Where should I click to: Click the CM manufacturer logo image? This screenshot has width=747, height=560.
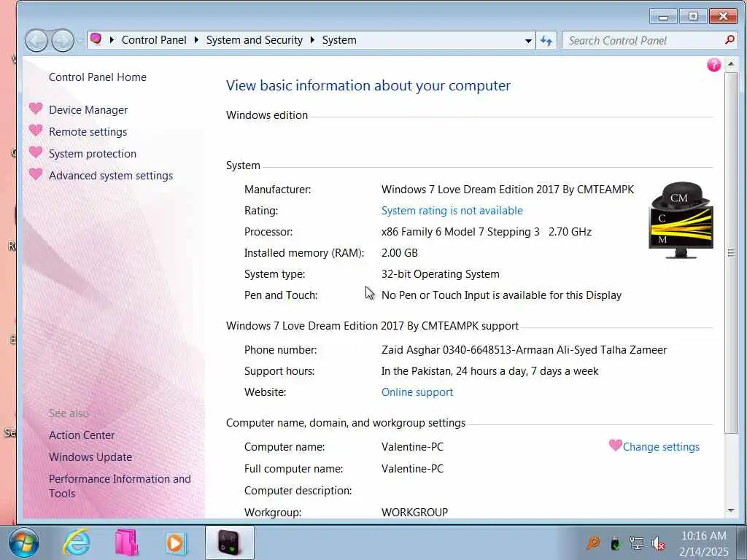pyautogui.click(x=681, y=220)
